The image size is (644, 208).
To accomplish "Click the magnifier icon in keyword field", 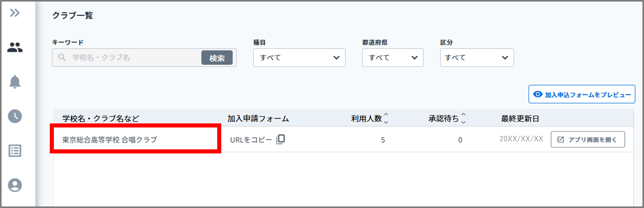I will [62, 57].
